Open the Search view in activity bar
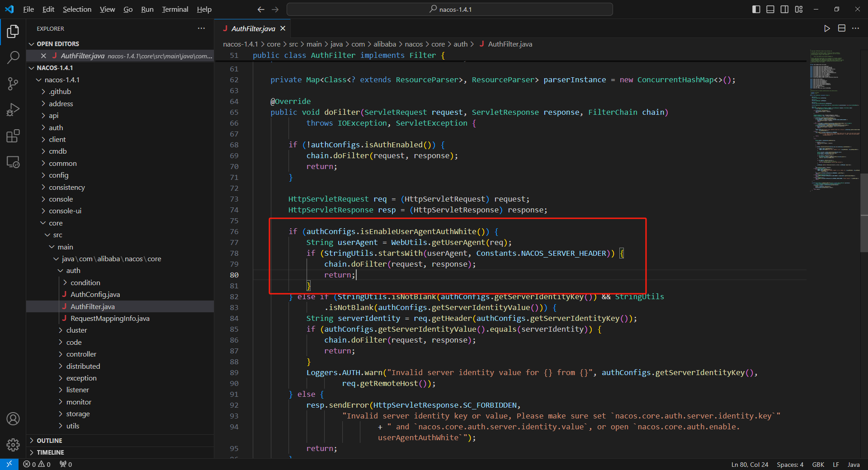868x470 pixels. pos(13,57)
